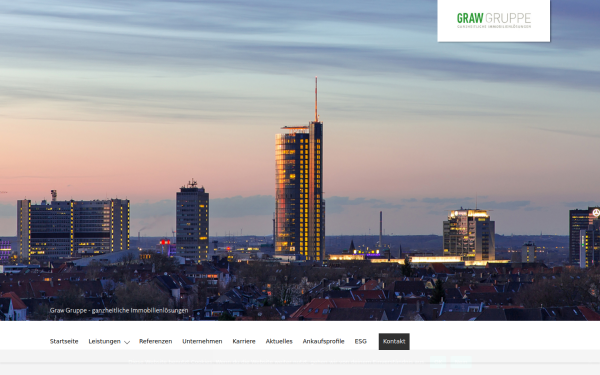Go to Referenzen
Viewport: 600px width, 375px height.
coord(155,341)
